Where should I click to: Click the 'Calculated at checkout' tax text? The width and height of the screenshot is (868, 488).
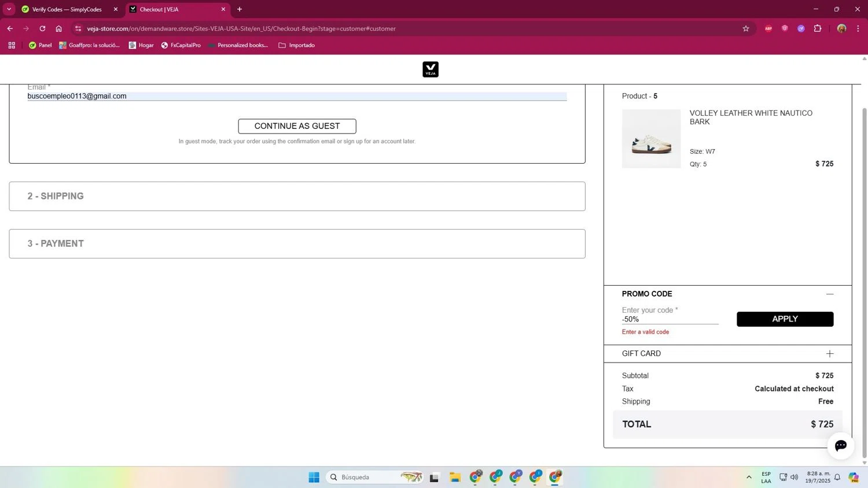pyautogui.click(x=794, y=389)
